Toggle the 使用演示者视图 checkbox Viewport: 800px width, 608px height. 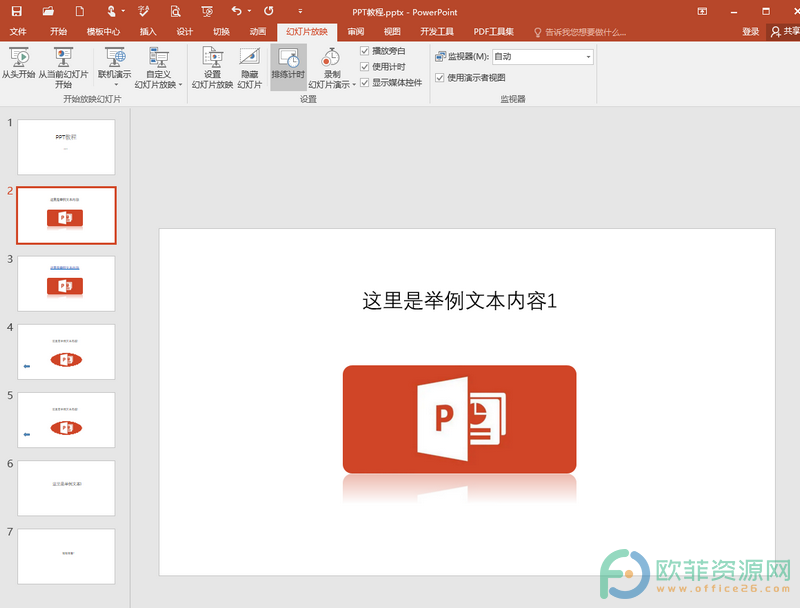point(439,78)
